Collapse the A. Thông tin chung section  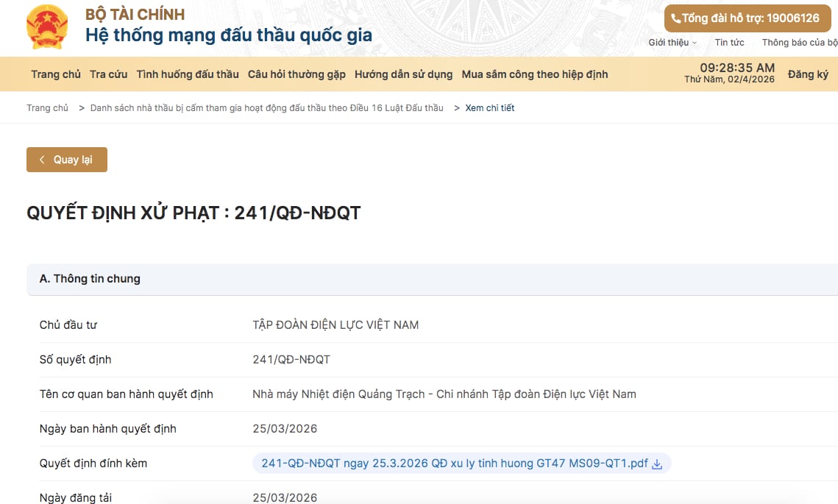[90, 279]
